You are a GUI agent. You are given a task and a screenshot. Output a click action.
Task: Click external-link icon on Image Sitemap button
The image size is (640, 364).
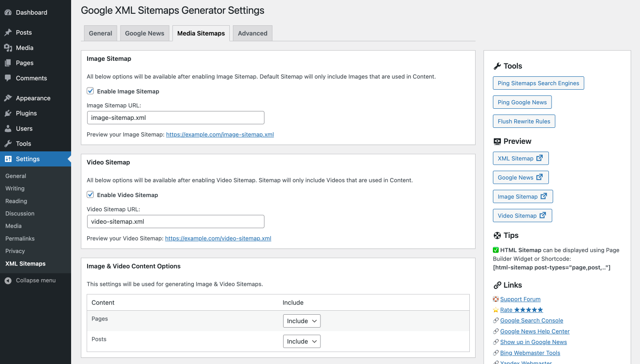coord(544,196)
